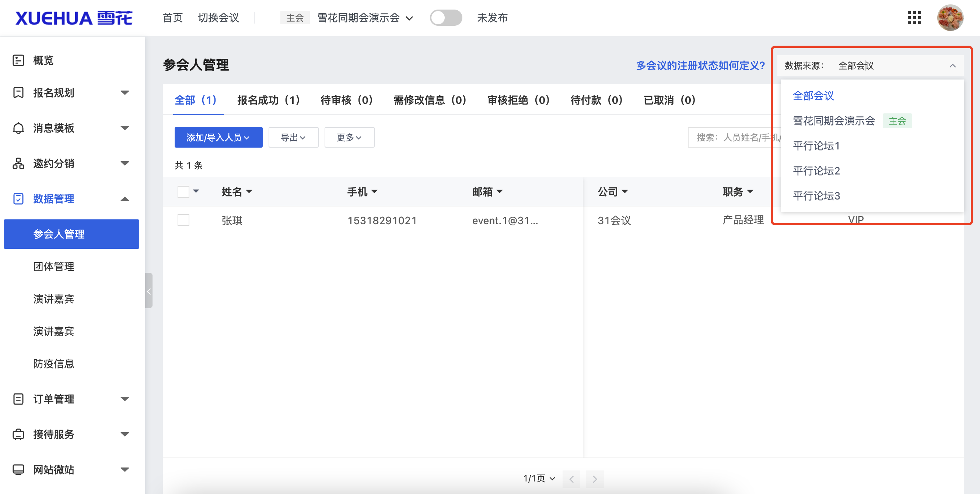Click the email cell event.1@31...
This screenshot has height=494, width=980.
point(505,220)
